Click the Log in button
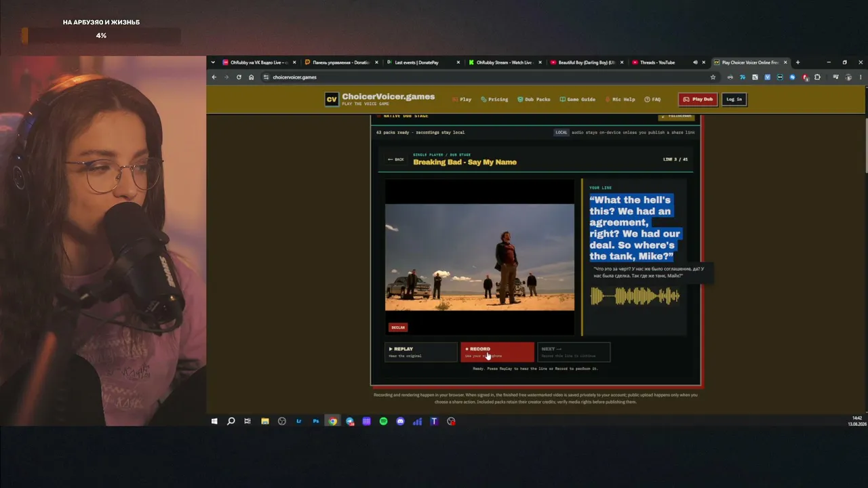 pyautogui.click(x=734, y=99)
